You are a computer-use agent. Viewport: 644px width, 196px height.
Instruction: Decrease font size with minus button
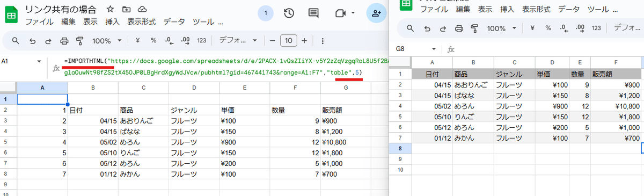[x=272, y=41]
